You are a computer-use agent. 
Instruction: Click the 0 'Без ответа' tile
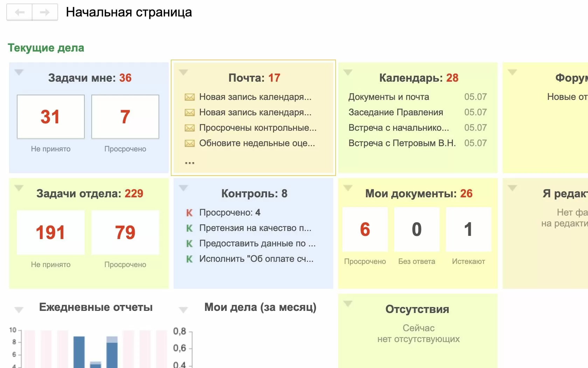417,229
